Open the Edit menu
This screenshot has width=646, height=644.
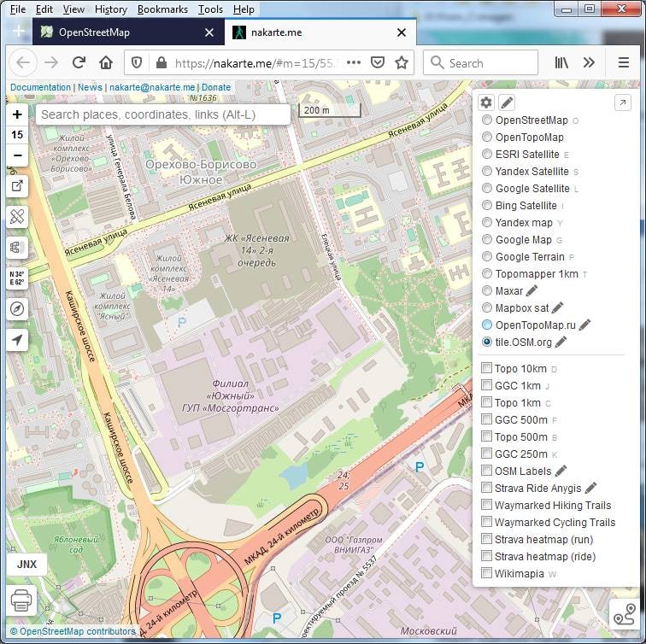pyautogui.click(x=44, y=9)
